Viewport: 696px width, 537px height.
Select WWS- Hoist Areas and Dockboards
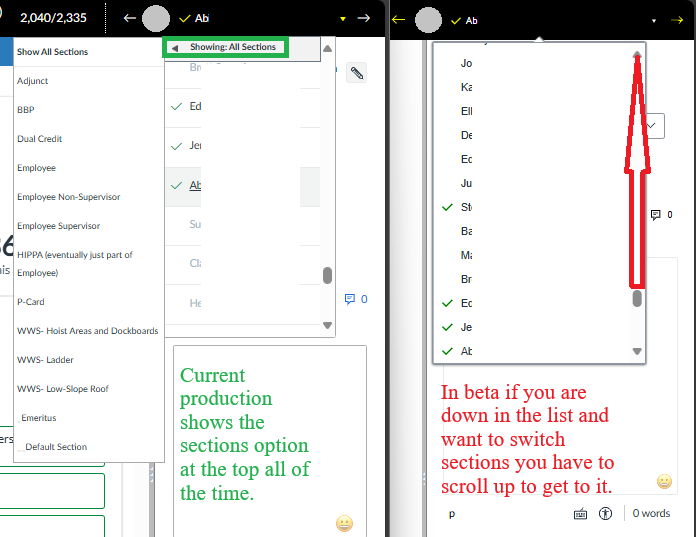click(x=87, y=331)
